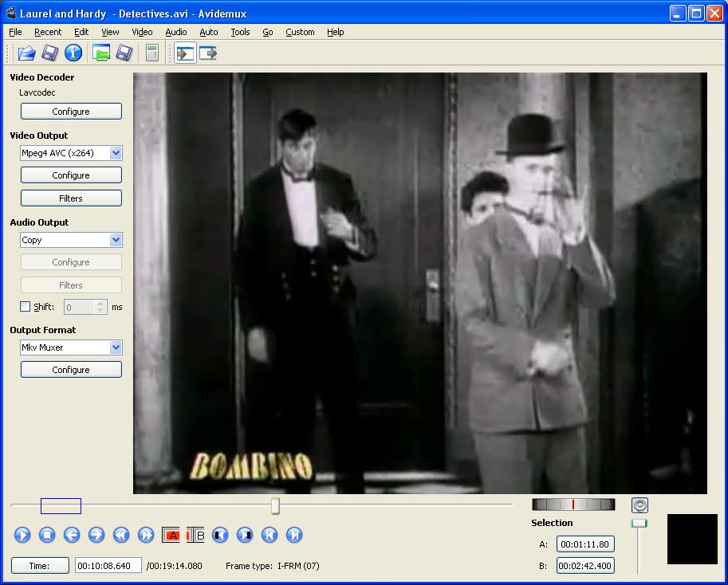This screenshot has height=585, width=728.
Task: Go to previous keyframe with double-arrow button
Action: (x=121, y=535)
